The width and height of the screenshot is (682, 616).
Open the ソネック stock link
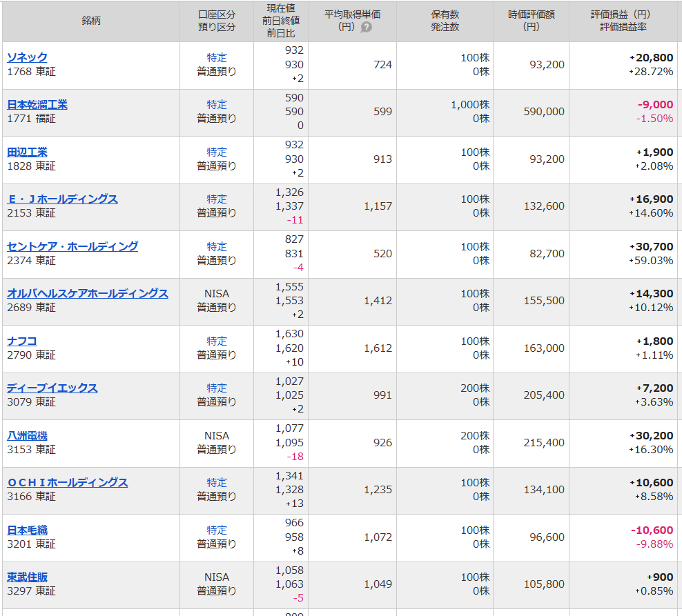27,57
